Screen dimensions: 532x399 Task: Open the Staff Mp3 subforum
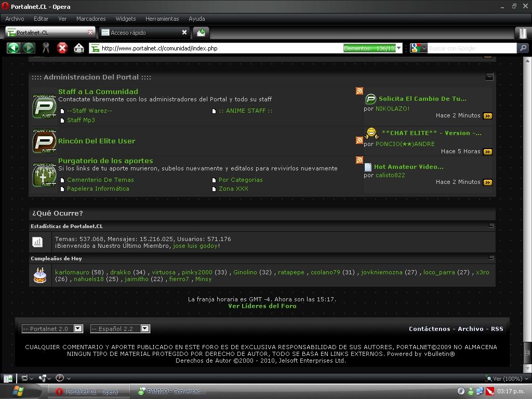coord(81,120)
